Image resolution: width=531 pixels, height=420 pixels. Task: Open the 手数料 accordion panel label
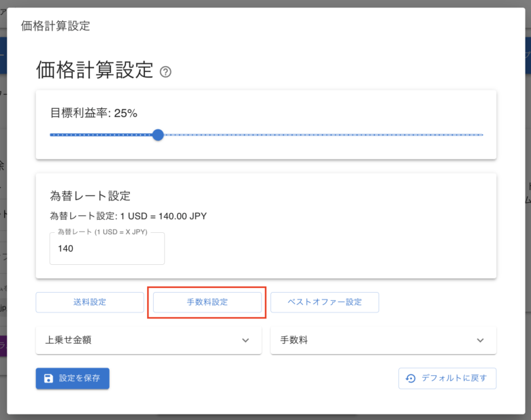(x=294, y=340)
